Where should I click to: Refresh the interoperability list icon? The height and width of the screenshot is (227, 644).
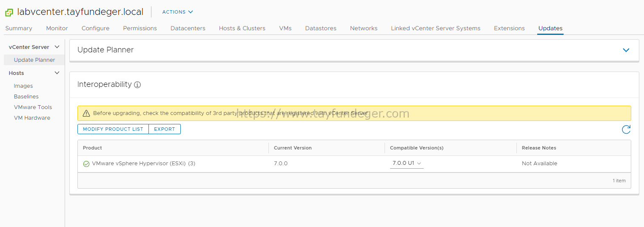coord(626,129)
